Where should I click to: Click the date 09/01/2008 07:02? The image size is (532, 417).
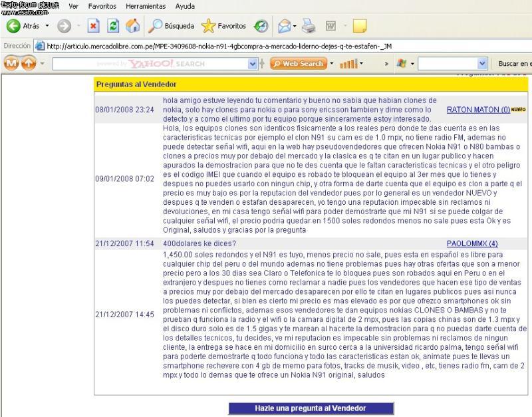pos(124,179)
